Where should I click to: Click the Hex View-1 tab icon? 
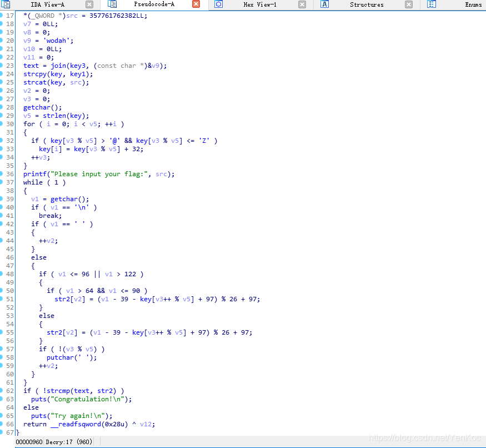[218, 4]
